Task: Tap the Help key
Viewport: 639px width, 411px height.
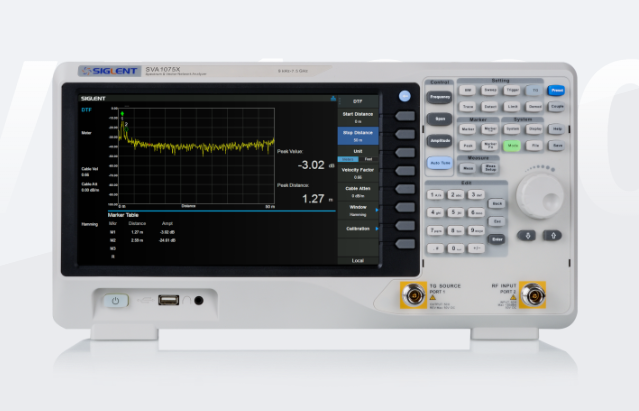Action: [557, 129]
